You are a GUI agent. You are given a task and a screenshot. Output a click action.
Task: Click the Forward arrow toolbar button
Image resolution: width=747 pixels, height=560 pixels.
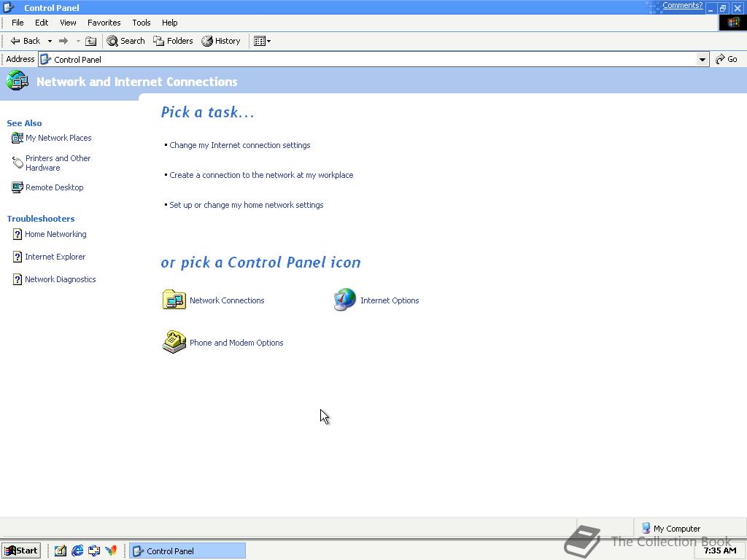[x=63, y=41]
